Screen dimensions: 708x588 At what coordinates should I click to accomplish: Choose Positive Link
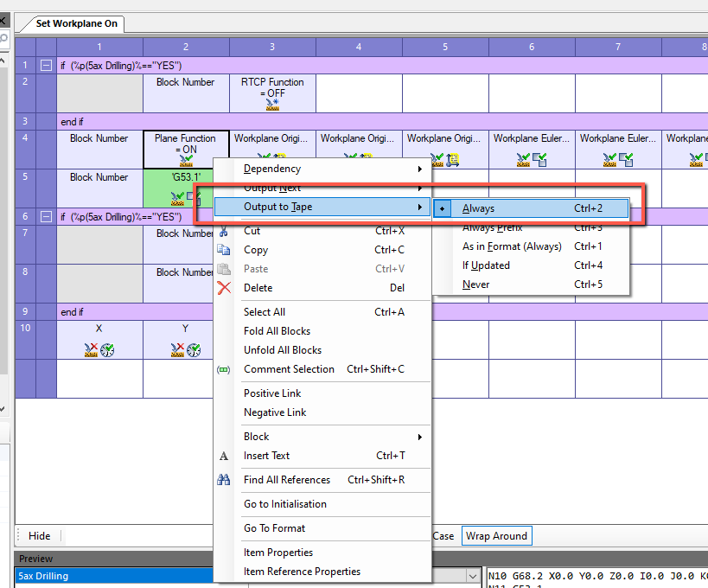pos(322,393)
